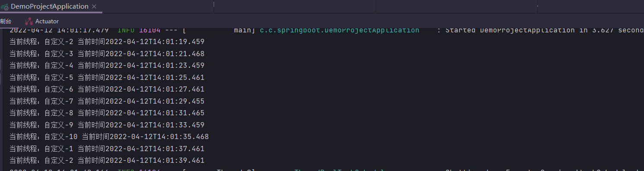This screenshot has width=644, height=171.
Task: Open the c.c.springboot.DemoProjectApplication logger class link
Action: coord(339,30)
